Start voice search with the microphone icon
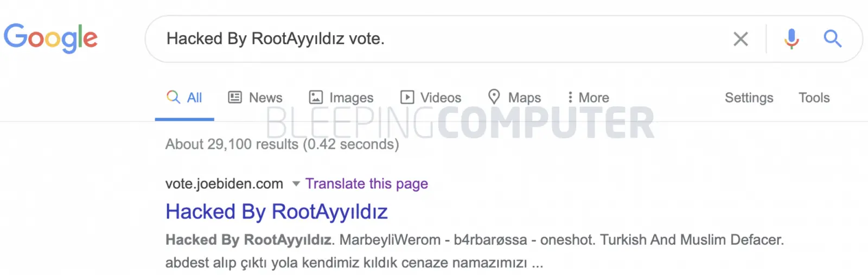The height and width of the screenshot is (275, 868). (792, 39)
